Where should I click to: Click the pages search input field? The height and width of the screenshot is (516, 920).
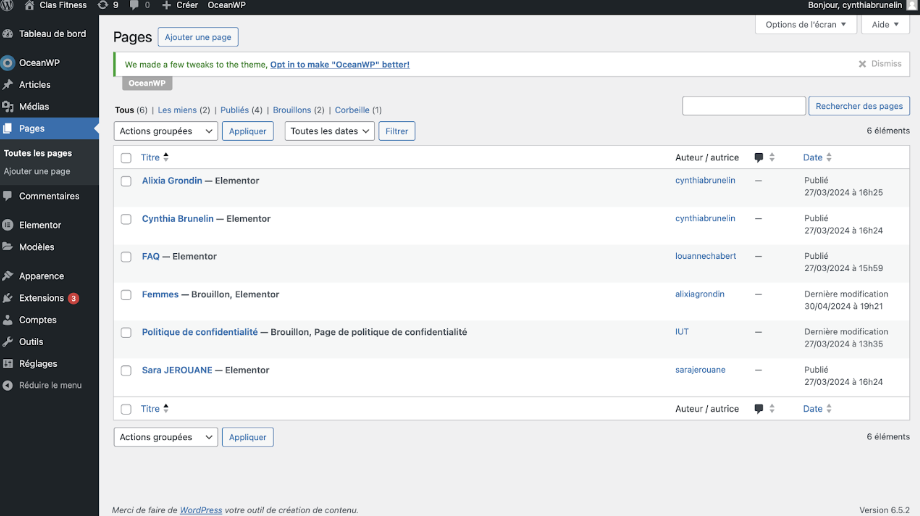(743, 106)
